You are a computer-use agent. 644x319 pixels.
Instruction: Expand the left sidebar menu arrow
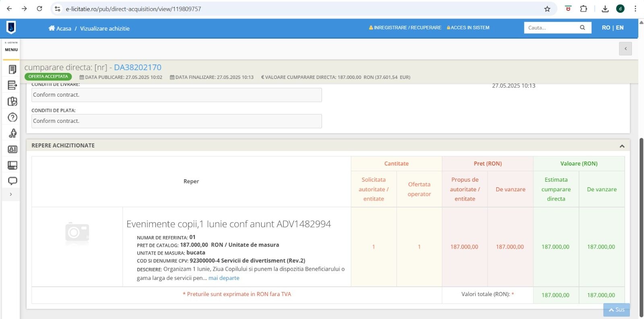pyautogui.click(x=11, y=194)
